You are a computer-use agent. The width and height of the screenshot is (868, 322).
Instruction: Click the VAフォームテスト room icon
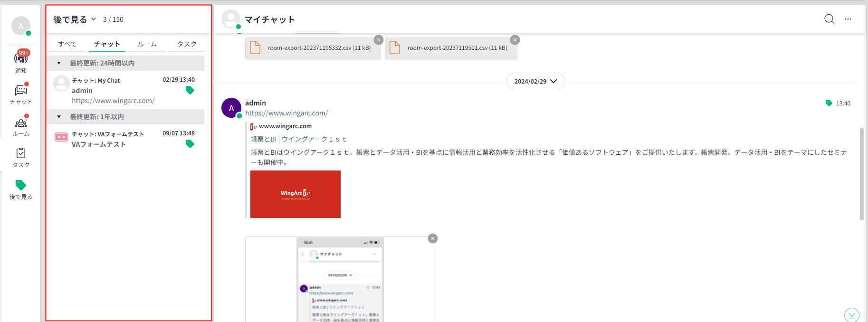pyautogui.click(x=61, y=137)
